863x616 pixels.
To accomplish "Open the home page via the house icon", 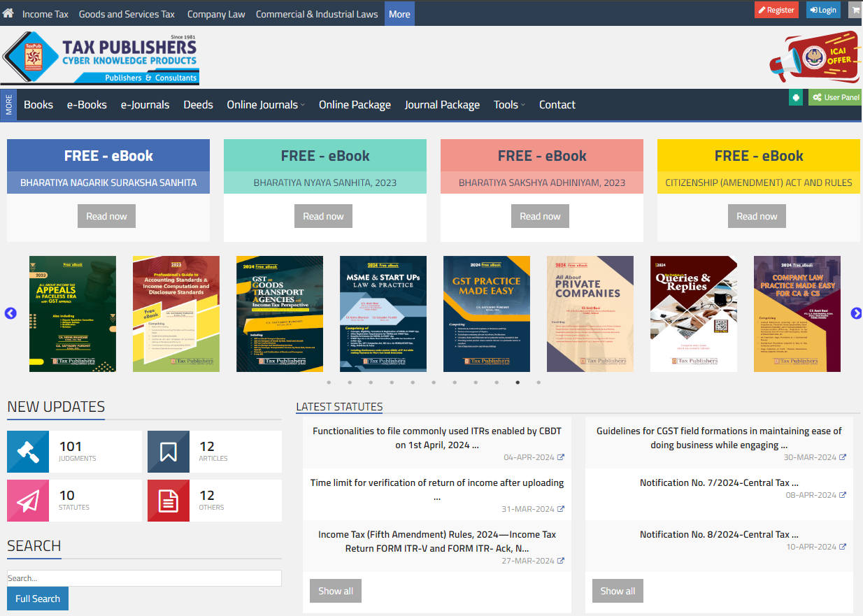I will [8, 13].
